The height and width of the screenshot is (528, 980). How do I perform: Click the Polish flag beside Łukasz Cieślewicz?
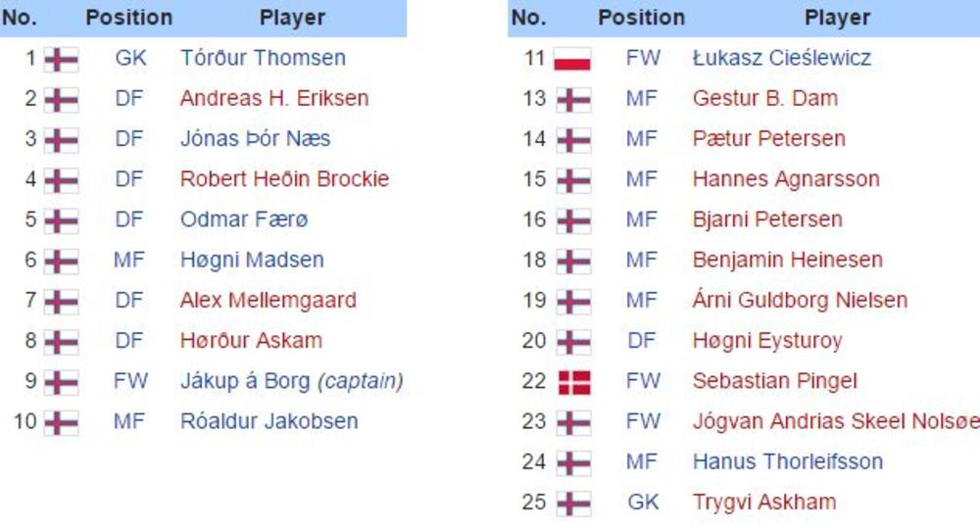click(572, 59)
